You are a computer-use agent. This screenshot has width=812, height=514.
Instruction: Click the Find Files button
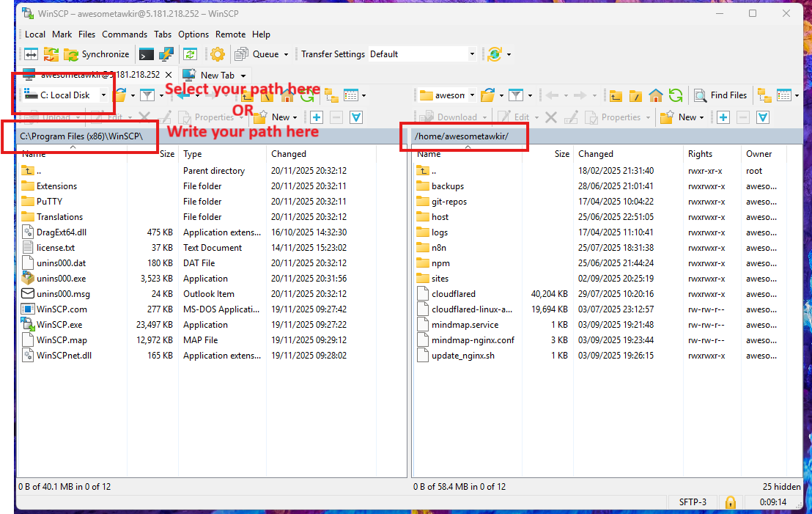720,95
